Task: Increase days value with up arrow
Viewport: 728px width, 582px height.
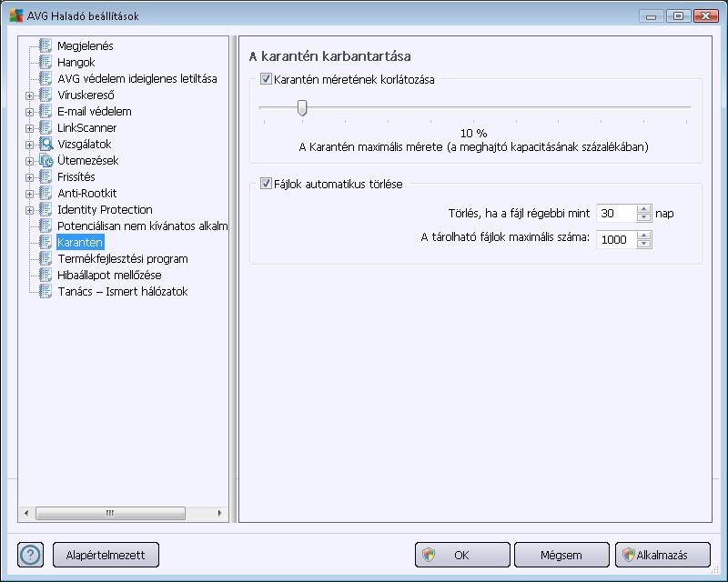Action: point(643,208)
